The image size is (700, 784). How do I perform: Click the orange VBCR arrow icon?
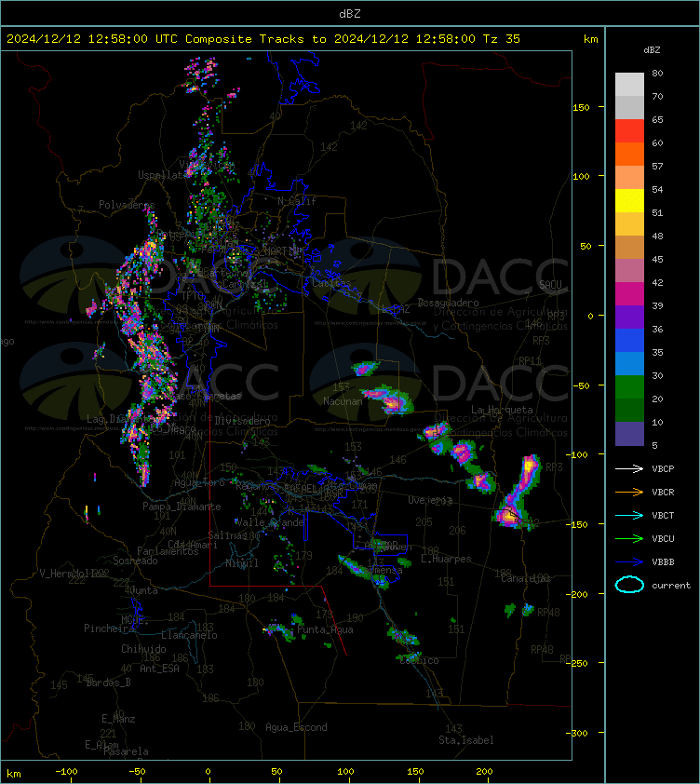point(629,492)
